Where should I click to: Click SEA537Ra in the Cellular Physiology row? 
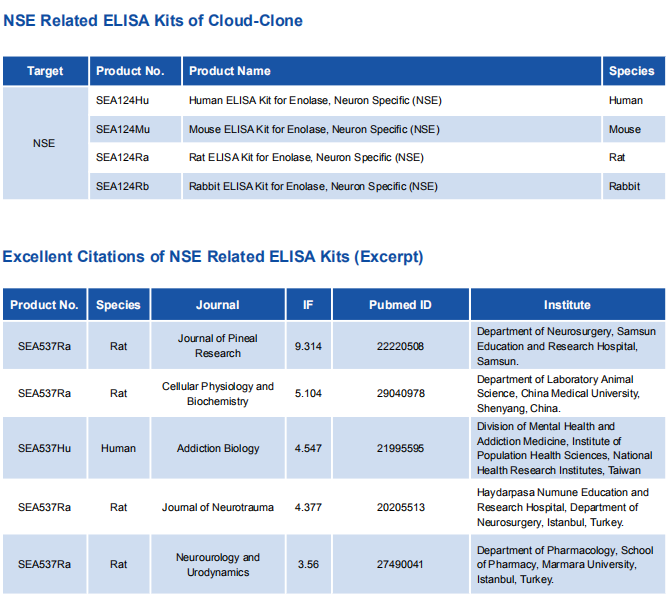coord(44,393)
